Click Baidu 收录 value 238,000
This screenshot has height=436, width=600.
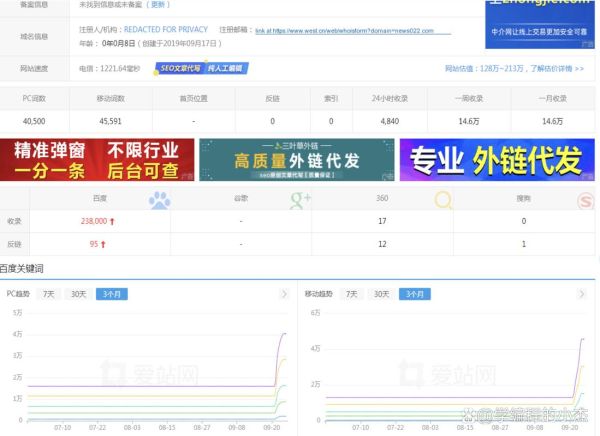[x=94, y=221]
